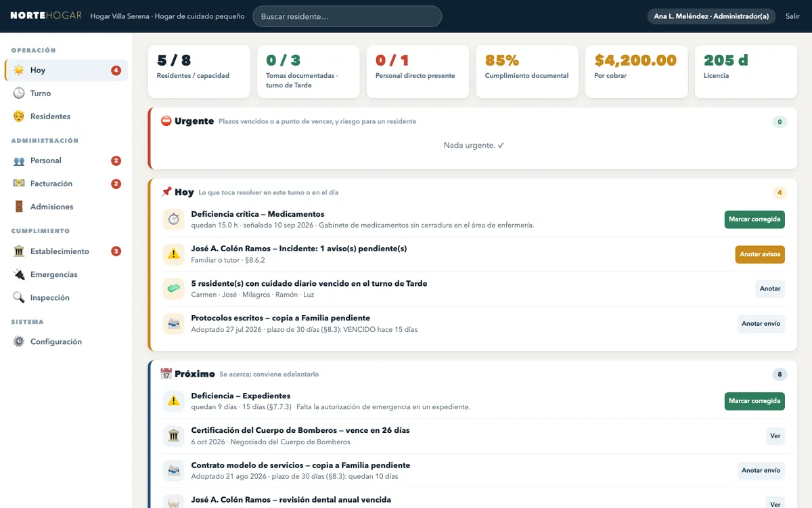Click the mail tray icon for Protocolos escritos

pyautogui.click(x=174, y=323)
